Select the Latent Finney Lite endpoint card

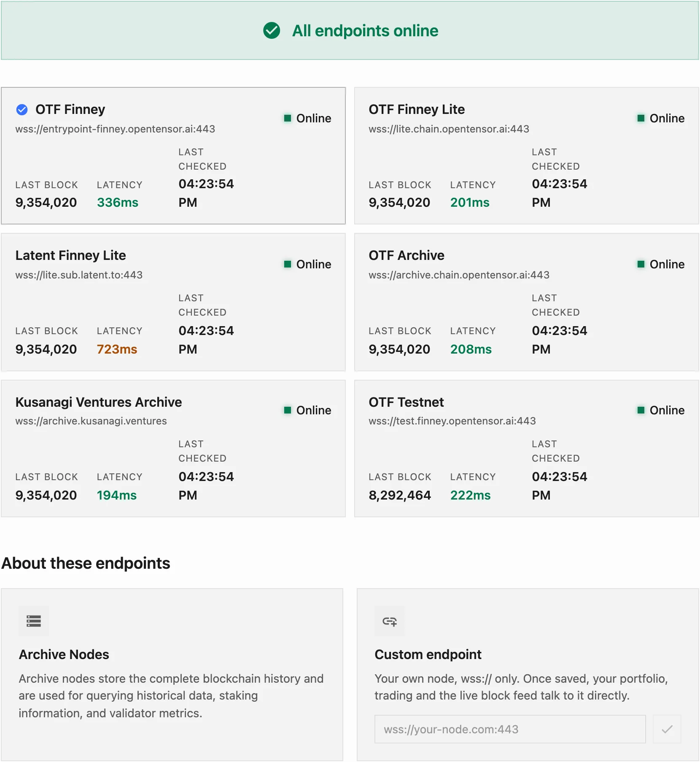[173, 302]
